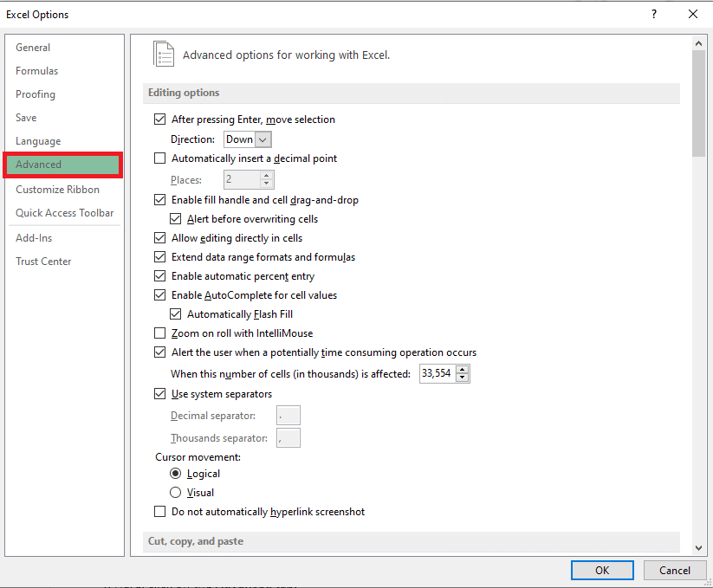
Task: Enable Zoom on roll with IntelliMouse
Action: click(x=159, y=333)
